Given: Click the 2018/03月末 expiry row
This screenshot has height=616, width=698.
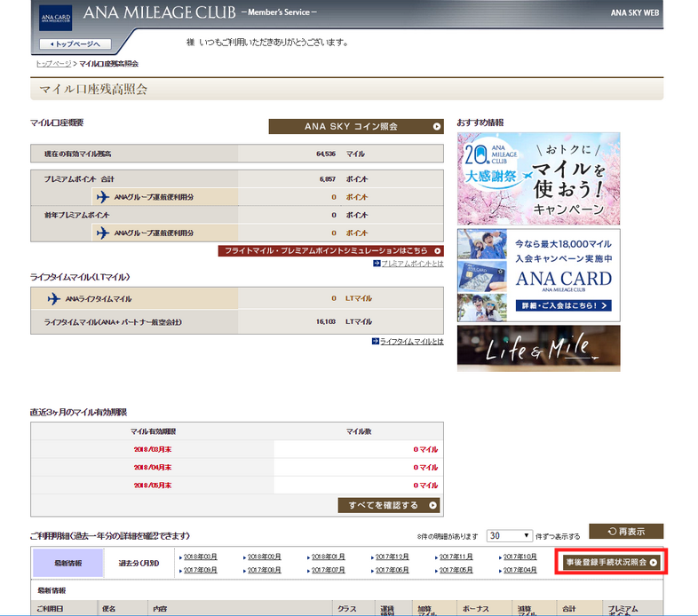Looking at the screenshot, I should click(237, 449).
